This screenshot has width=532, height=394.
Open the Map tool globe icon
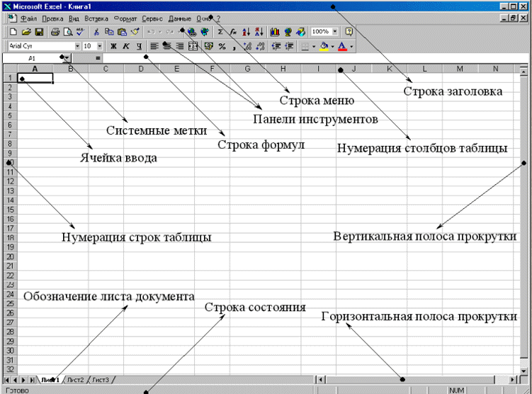(288, 32)
